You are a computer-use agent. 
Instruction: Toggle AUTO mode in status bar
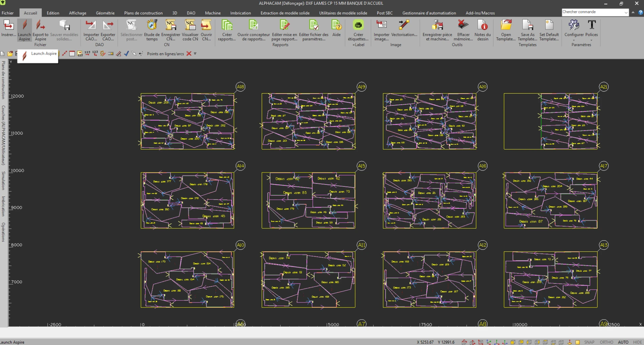click(623, 342)
